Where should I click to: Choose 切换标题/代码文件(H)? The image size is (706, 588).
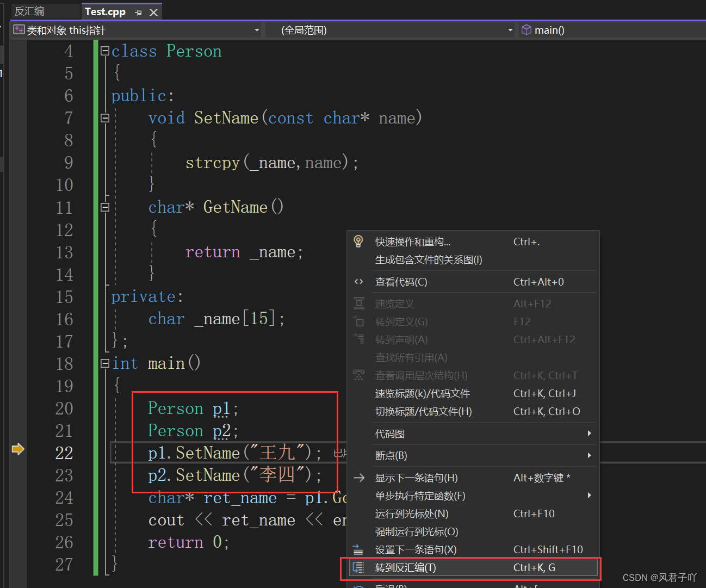tap(473, 411)
